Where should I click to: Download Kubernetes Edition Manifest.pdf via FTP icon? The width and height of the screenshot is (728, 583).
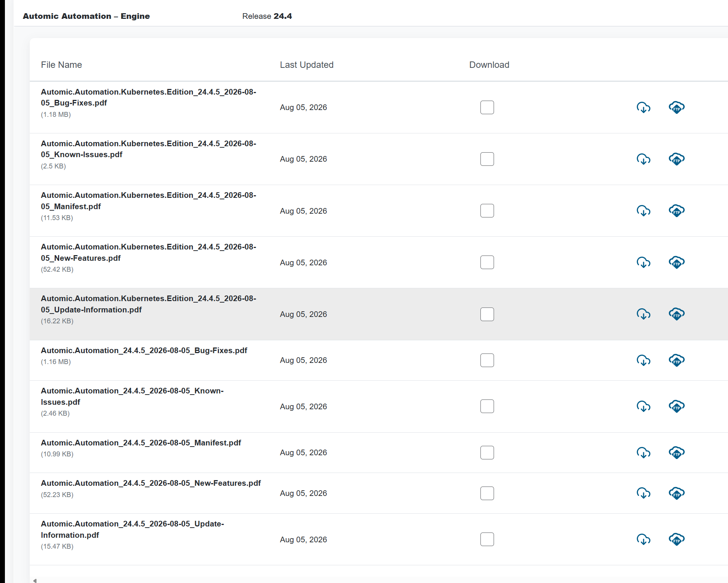pos(677,211)
